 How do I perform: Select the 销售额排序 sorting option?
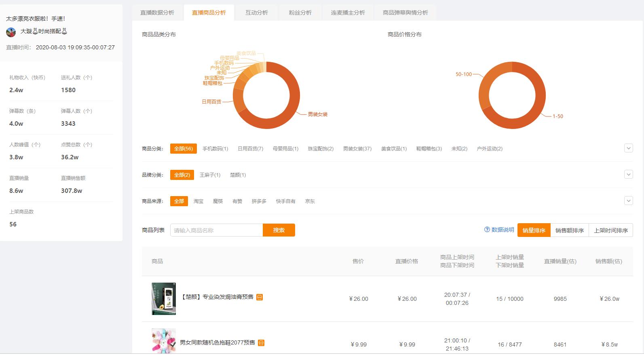(569, 230)
